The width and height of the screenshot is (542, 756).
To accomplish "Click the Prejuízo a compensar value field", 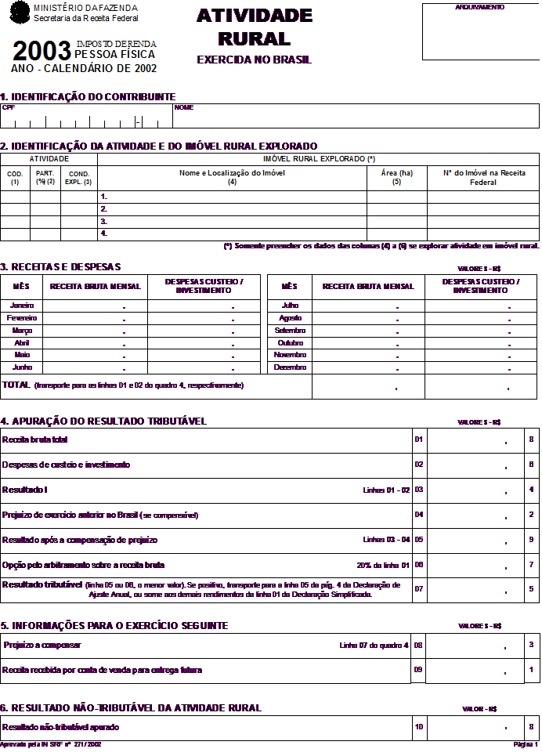I will coord(486,646).
